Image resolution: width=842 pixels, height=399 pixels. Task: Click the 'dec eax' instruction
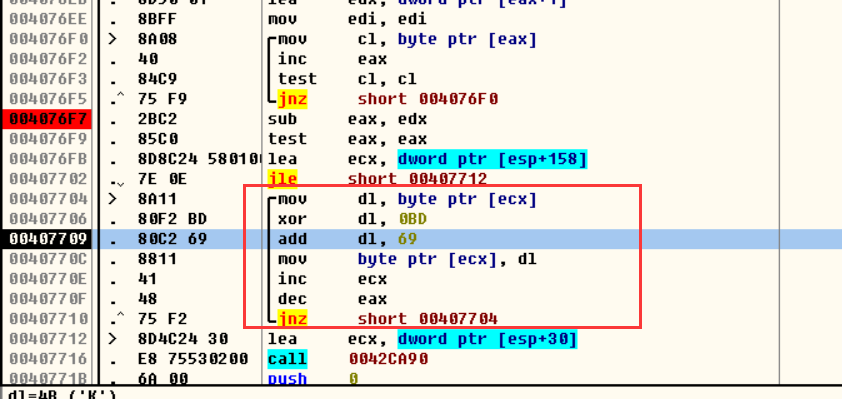coord(332,299)
